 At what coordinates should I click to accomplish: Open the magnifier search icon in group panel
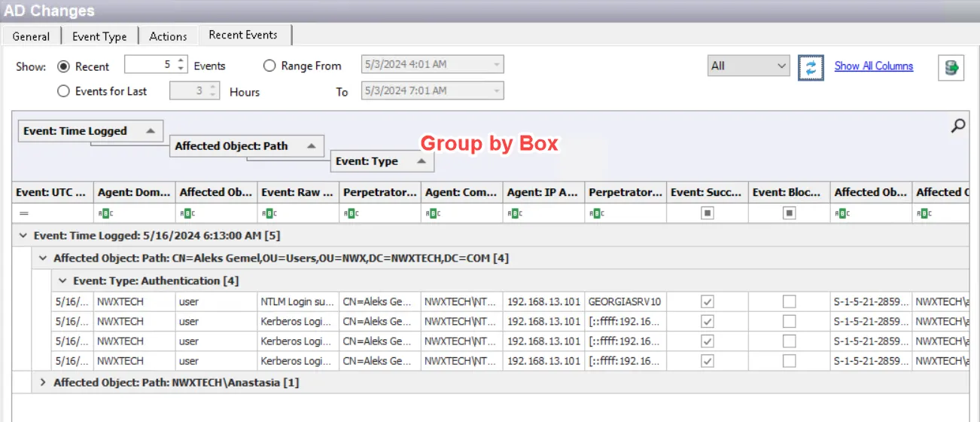pyautogui.click(x=958, y=127)
